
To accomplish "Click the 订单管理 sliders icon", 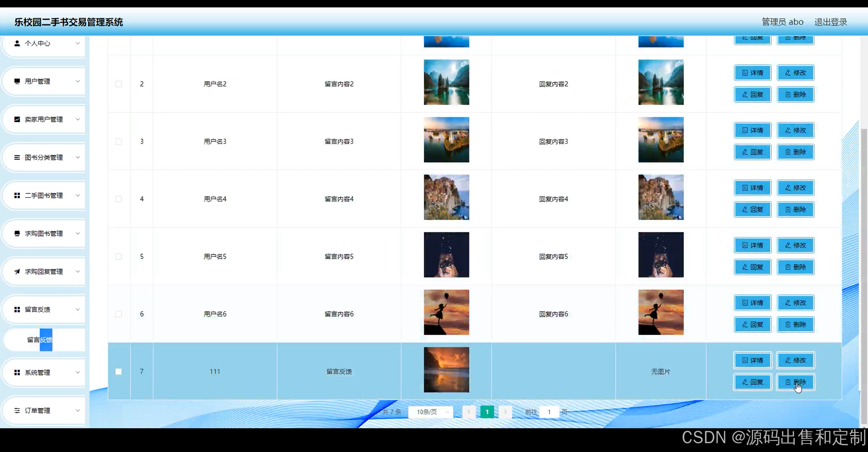I will (x=17, y=411).
